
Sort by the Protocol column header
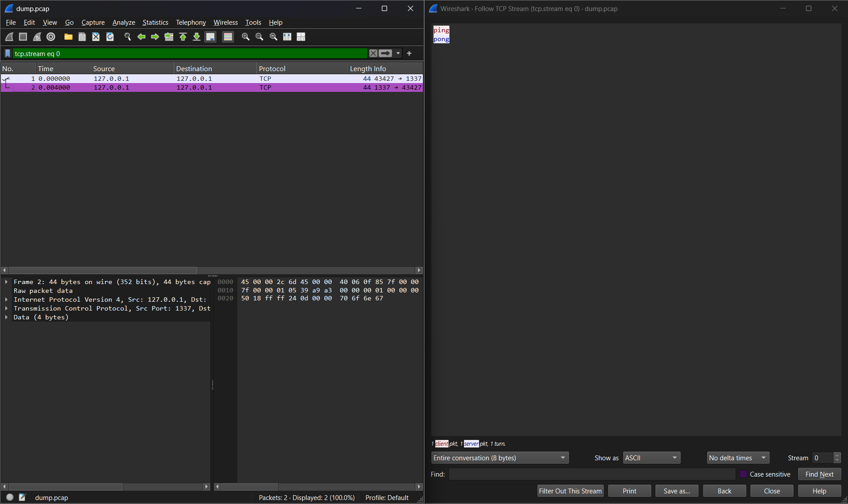(302, 68)
